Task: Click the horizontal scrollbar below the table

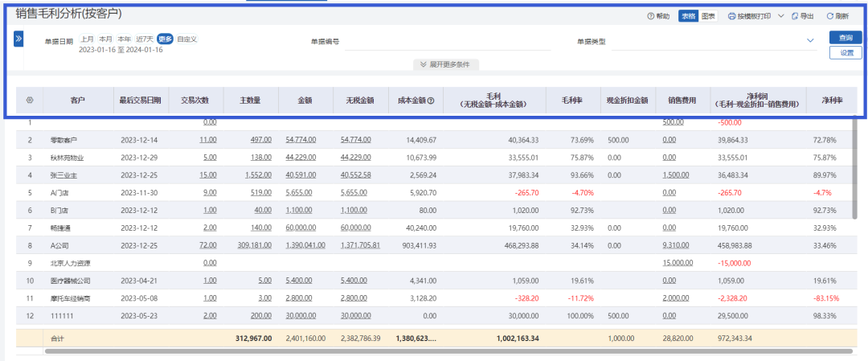Action: pyautogui.click(x=448, y=351)
